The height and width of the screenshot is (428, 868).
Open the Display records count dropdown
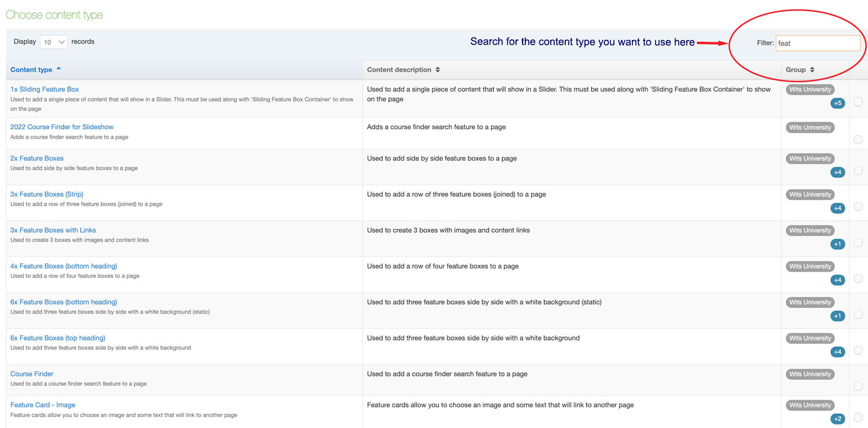(53, 42)
